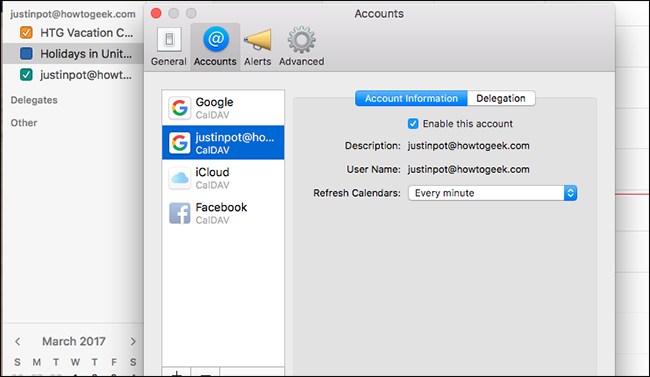
Task: Toggle justinpot@howt... calendar checkbox
Action: click(x=26, y=75)
